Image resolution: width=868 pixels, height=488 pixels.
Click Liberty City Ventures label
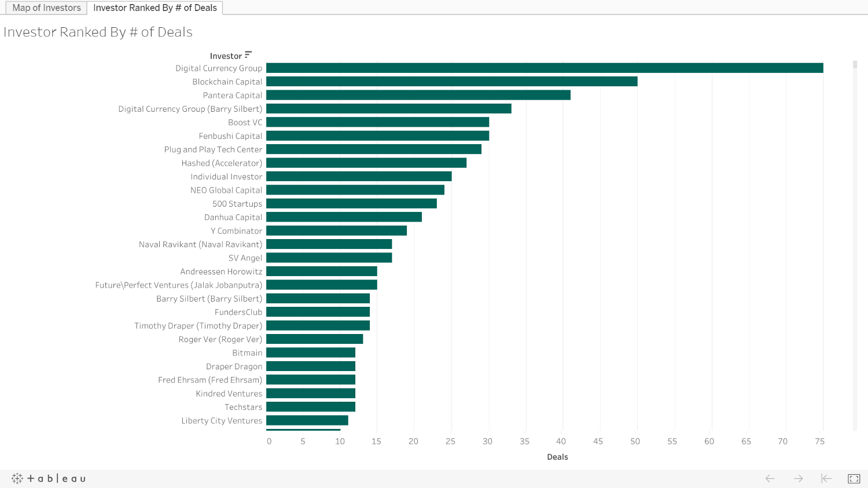tap(222, 421)
